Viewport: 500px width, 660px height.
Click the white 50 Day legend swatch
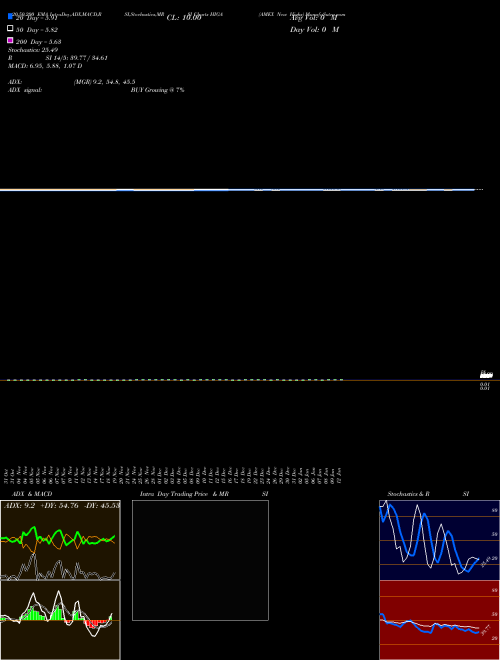[10, 29]
